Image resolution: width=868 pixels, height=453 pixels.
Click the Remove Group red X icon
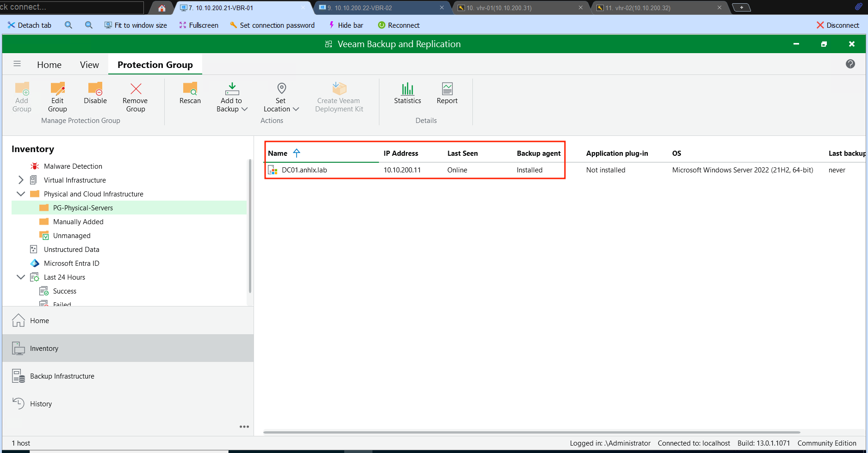point(136,88)
